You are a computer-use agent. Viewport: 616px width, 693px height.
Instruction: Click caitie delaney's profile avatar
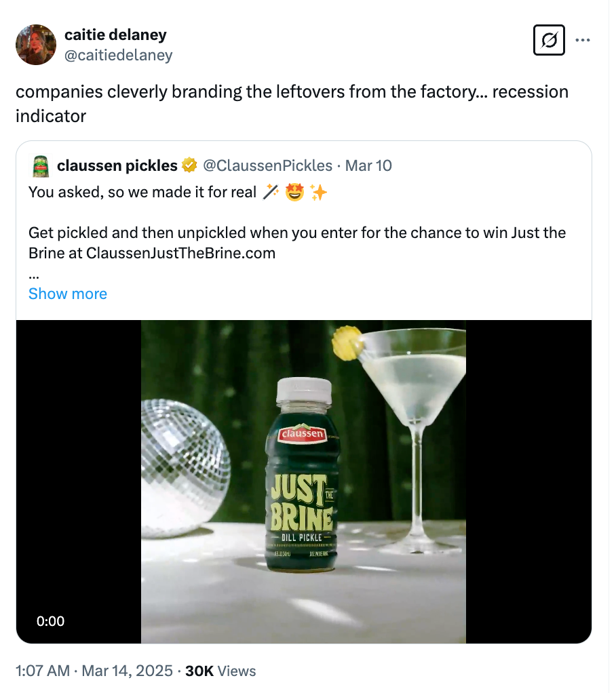[x=36, y=45]
